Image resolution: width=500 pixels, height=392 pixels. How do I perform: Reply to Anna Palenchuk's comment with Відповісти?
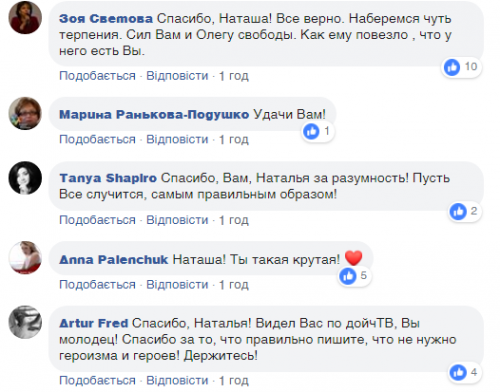tap(177, 285)
